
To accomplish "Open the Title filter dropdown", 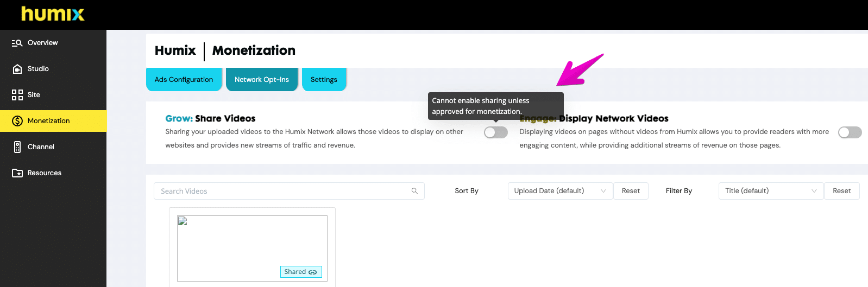I will tap(771, 191).
